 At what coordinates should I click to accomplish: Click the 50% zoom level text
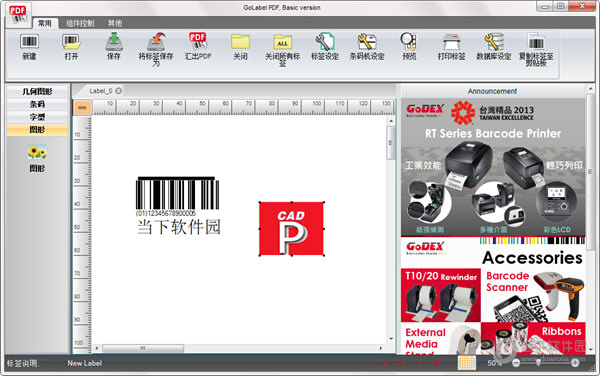coord(494,363)
